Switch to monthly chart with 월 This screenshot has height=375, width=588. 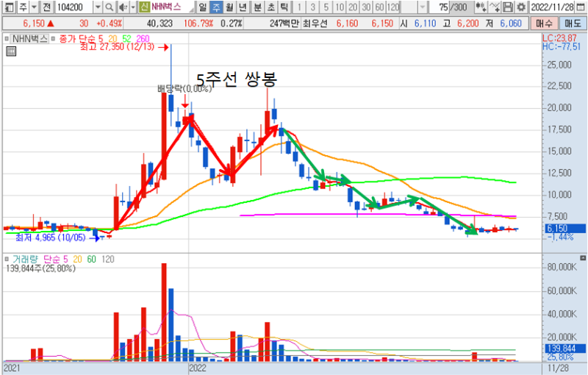point(229,7)
